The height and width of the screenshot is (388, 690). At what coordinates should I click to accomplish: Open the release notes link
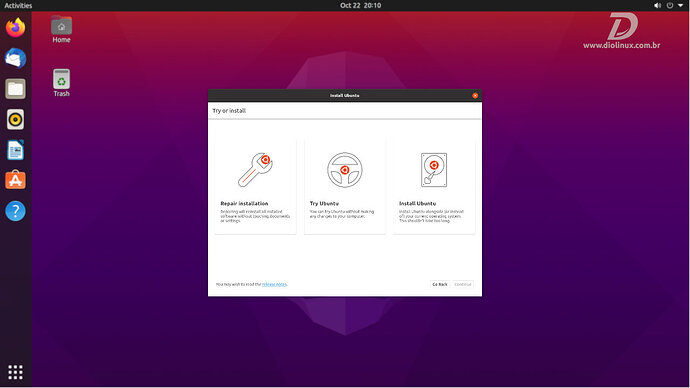tap(275, 284)
